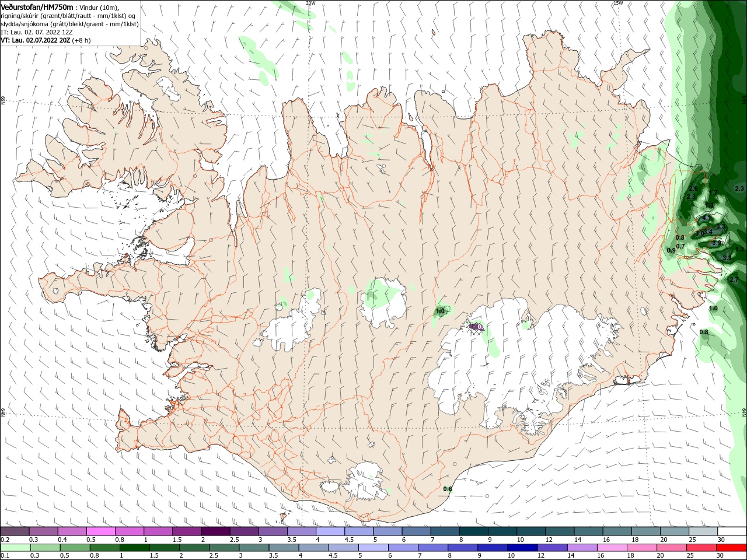The image size is (747, 560).
Task: Click the IT initial time line 12Z
Action: [x=37, y=32]
